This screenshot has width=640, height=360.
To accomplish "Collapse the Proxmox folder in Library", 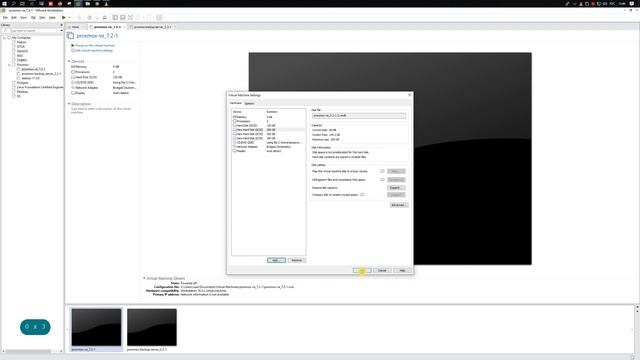I will [9, 64].
